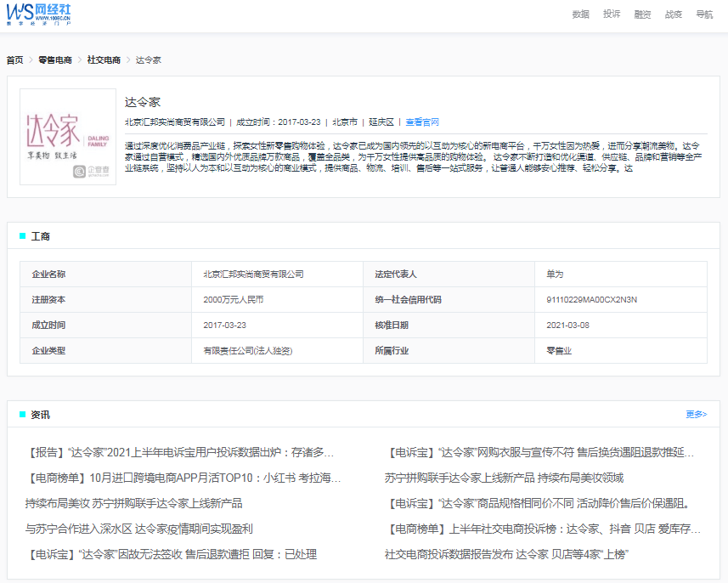
Task: Select establishment date 2017-03-23 in table
Action: [225, 325]
